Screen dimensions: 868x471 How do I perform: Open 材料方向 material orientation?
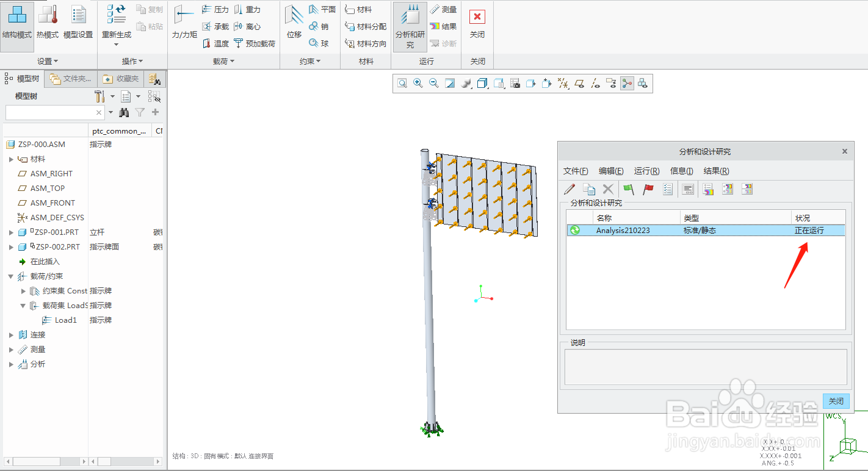point(366,44)
